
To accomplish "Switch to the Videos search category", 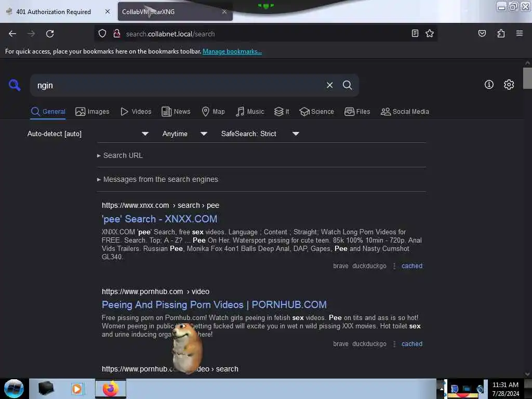I will coord(136,112).
